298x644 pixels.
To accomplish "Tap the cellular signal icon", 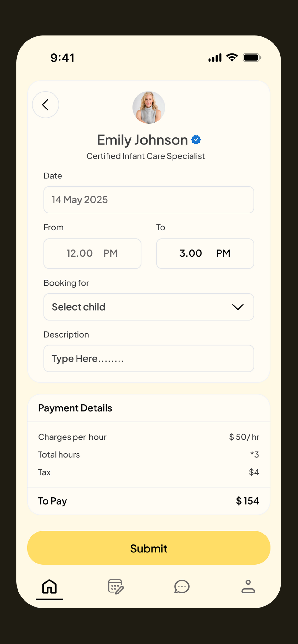I will (215, 57).
